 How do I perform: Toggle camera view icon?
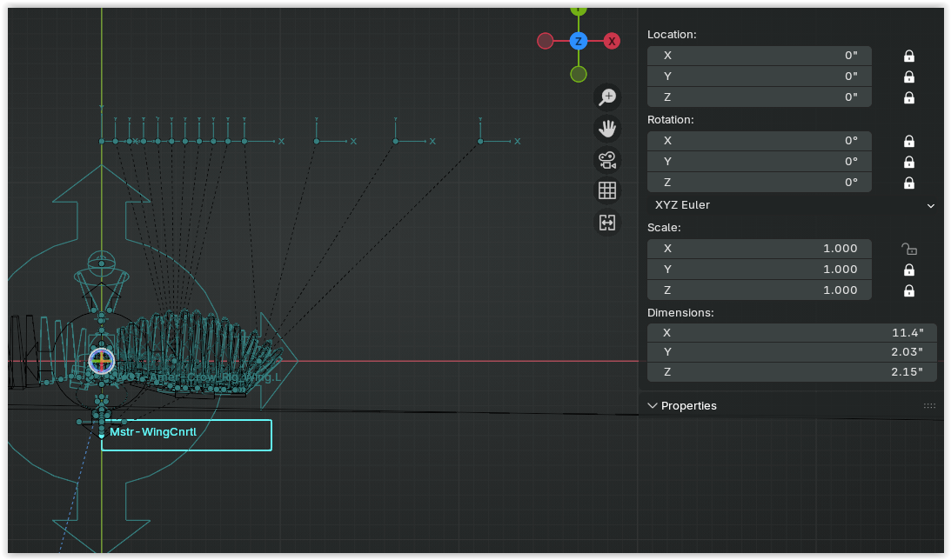(x=607, y=160)
